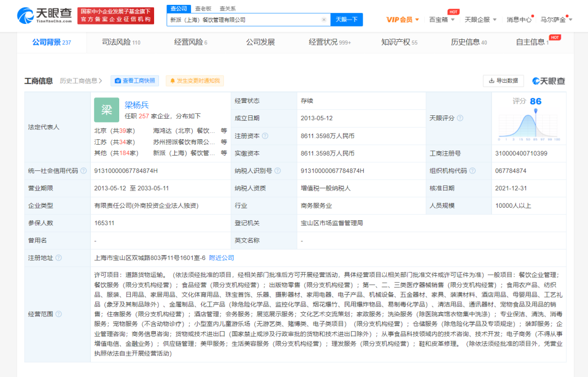Click the 北京（共39家） region entry

(x=114, y=131)
